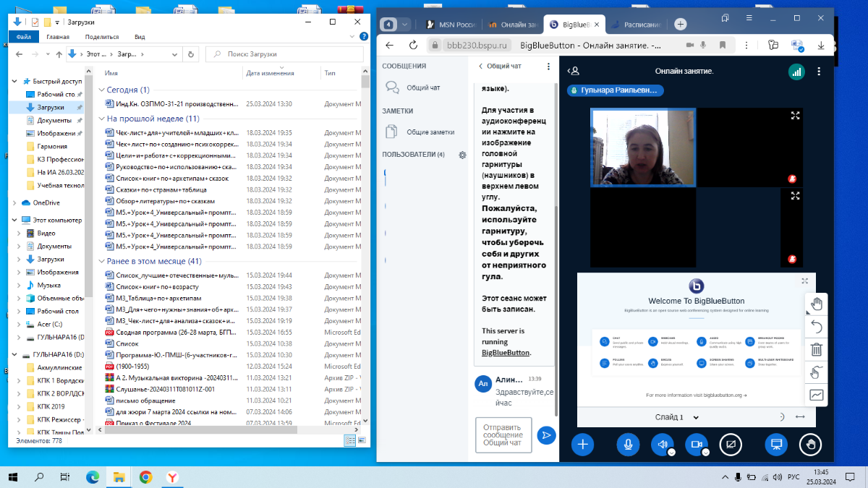
Task: Raise hand using the bottom-right button
Action: [811, 445]
